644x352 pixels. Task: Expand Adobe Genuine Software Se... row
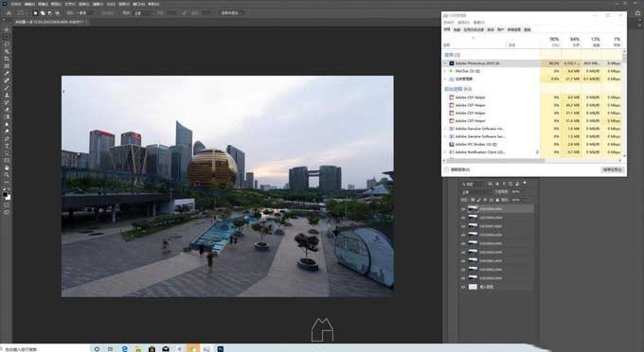click(x=445, y=136)
